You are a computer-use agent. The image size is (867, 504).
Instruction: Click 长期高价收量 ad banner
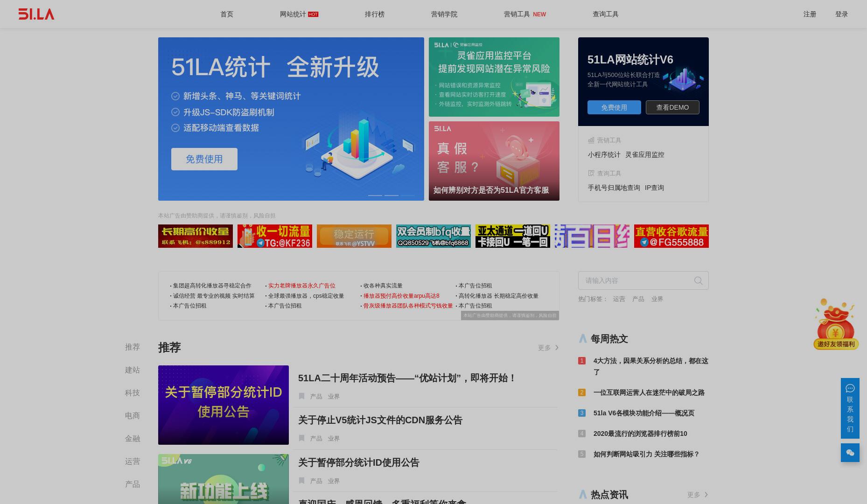click(196, 236)
